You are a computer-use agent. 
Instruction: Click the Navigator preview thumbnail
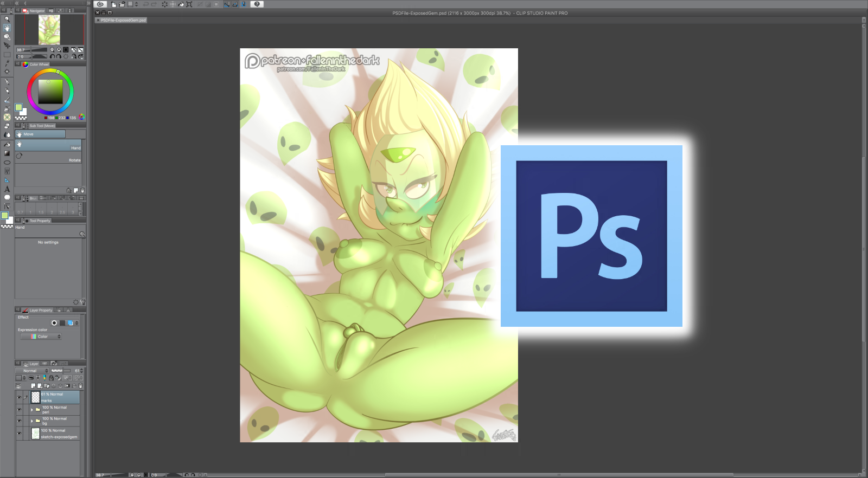[49, 29]
